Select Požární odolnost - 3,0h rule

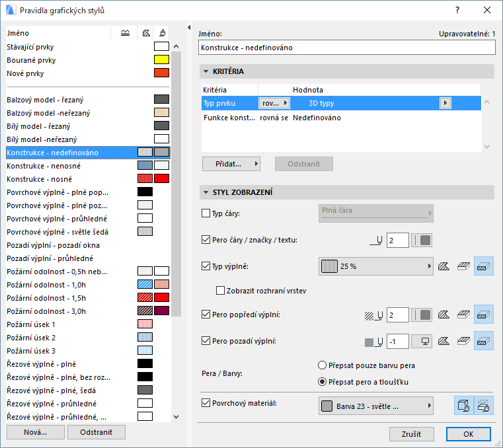(88, 311)
